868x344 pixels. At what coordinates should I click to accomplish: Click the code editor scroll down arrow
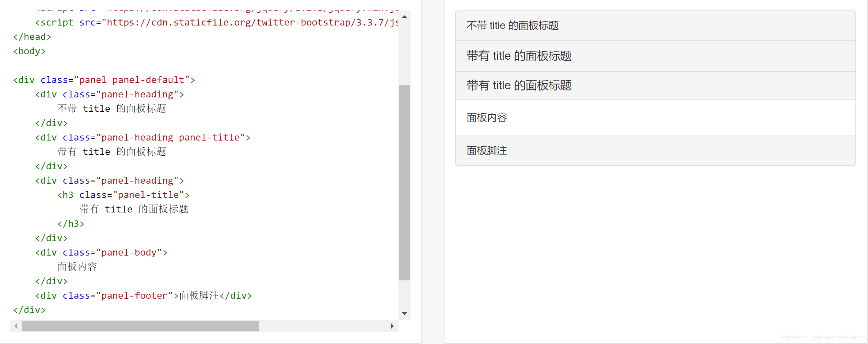click(x=404, y=313)
